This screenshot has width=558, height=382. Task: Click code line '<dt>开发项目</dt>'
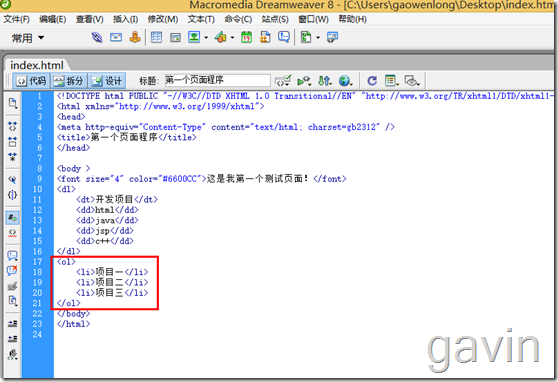[x=117, y=199]
